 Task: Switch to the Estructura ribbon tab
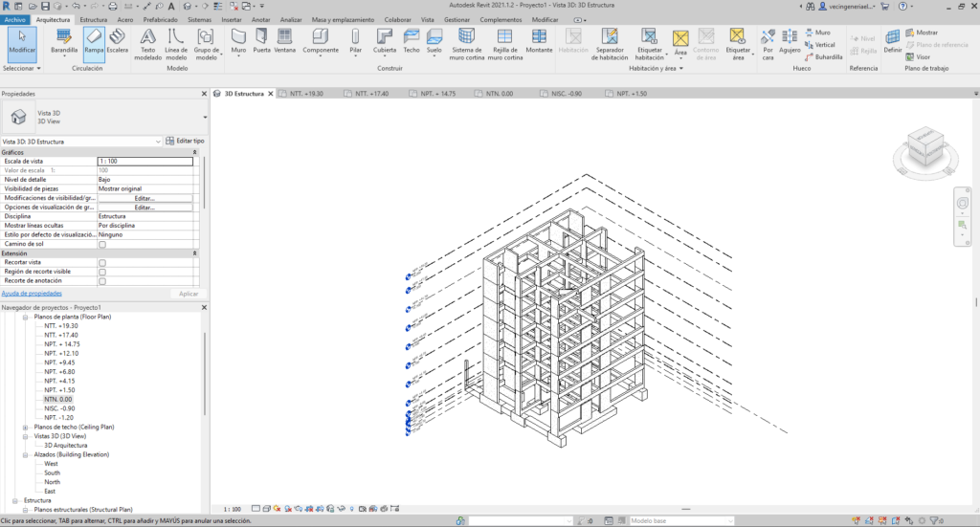[93, 20]
